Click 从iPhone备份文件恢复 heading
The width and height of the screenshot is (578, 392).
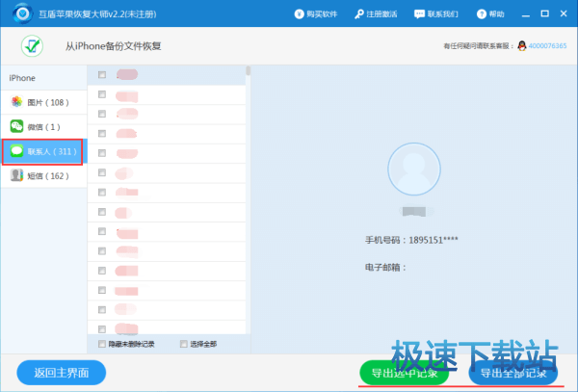pos(113,46)
